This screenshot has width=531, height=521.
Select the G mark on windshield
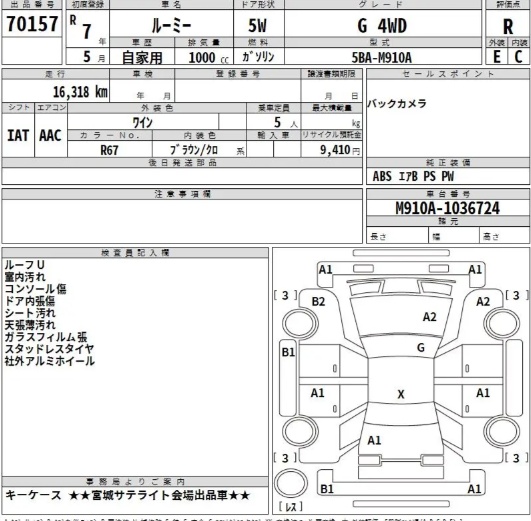coord(421,348)
